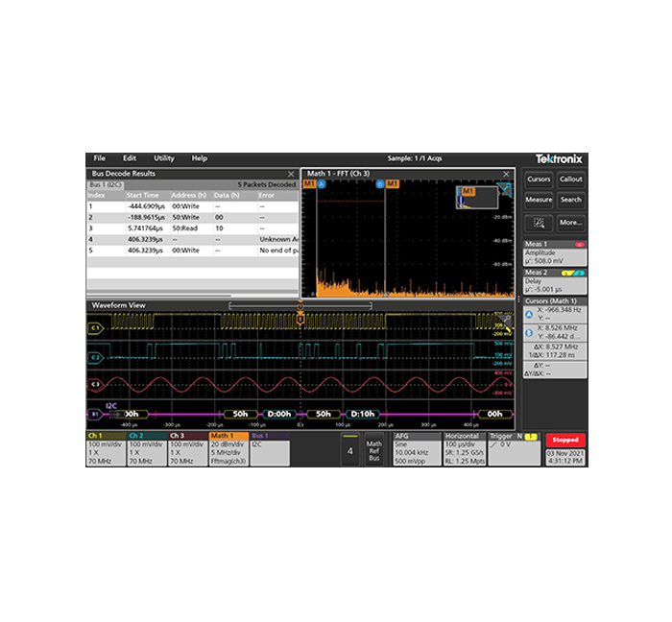Open the Bus 1 I2C badge
Screen dimensions: 672x622
[x=270, y=448]
